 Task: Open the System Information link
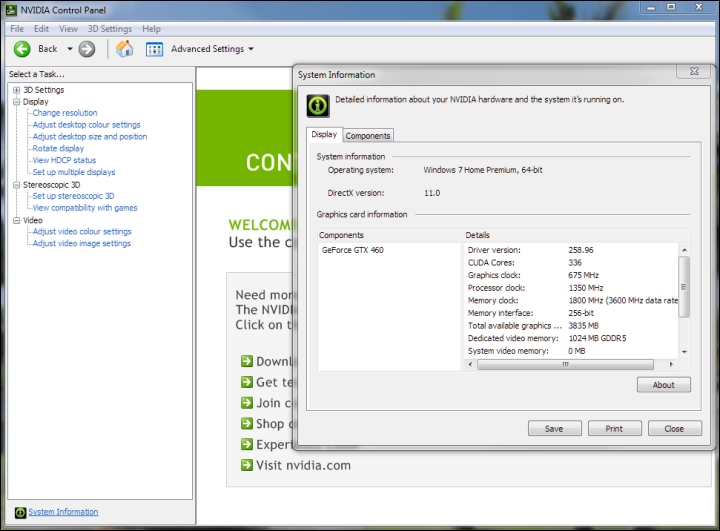[63, 512]
